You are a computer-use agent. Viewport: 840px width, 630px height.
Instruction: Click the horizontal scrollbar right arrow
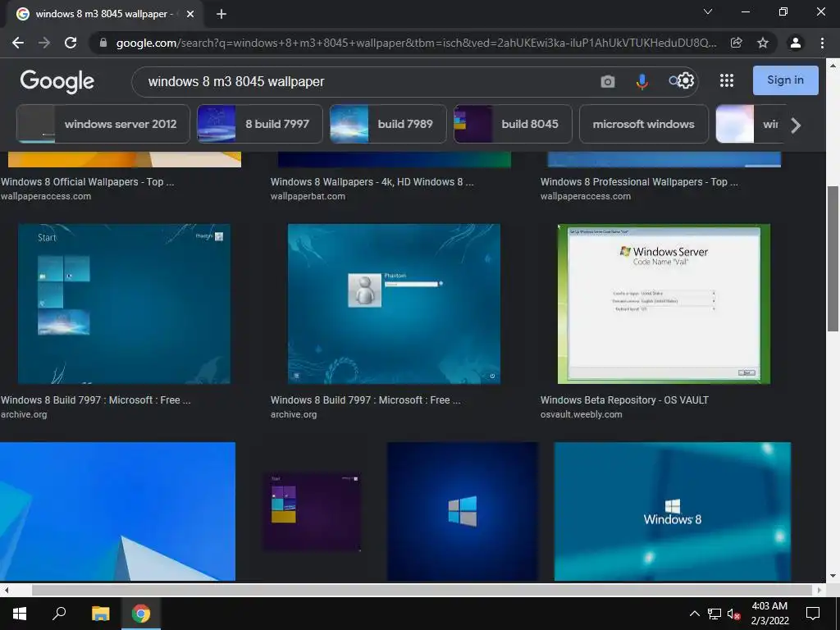pos(819,590)
